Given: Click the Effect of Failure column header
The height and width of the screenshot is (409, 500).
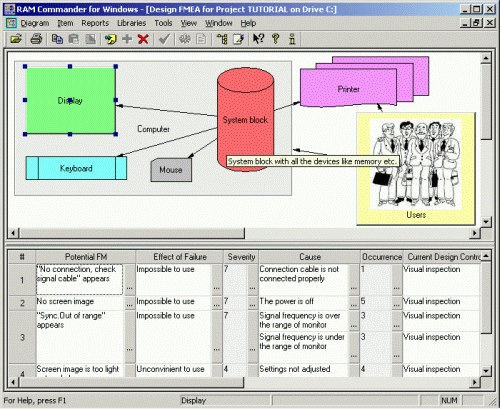Looking at the screenshot, I should click(180, 257).
